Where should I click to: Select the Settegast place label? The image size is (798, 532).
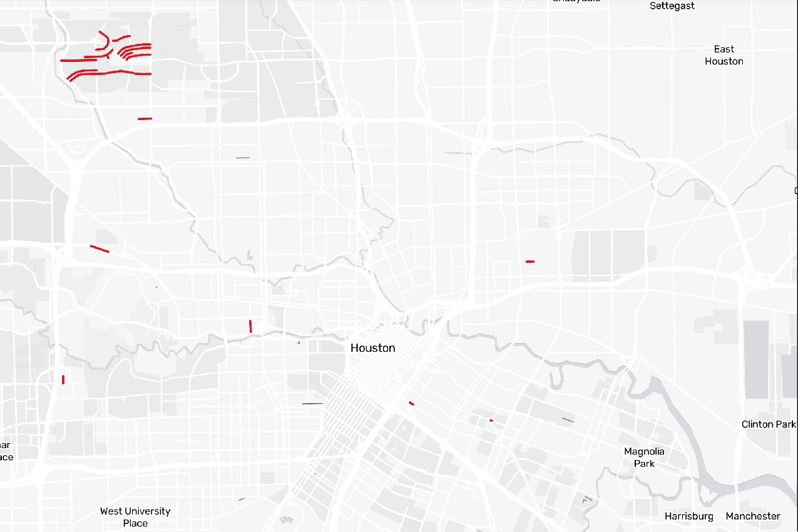[x=672, y=6]
